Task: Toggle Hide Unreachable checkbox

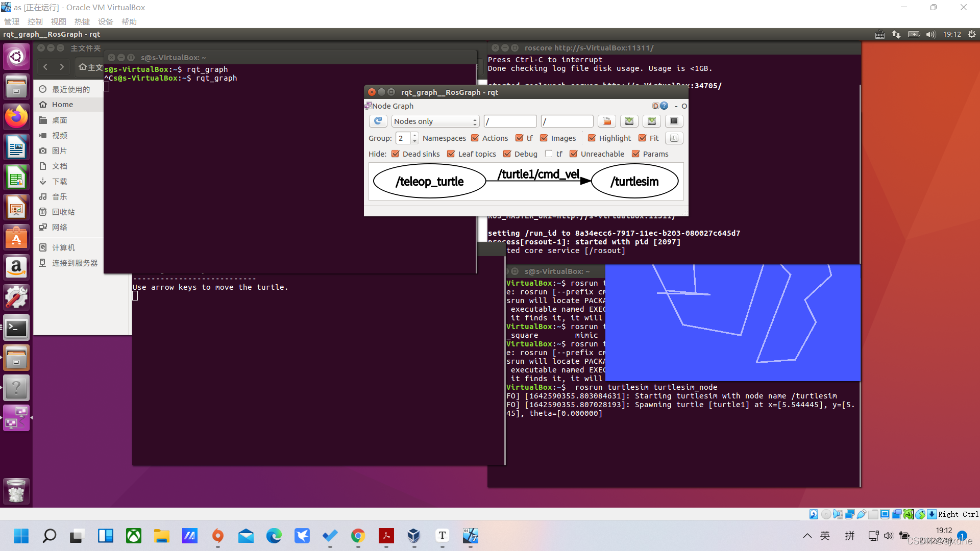Action: click(x=574, y=154)
